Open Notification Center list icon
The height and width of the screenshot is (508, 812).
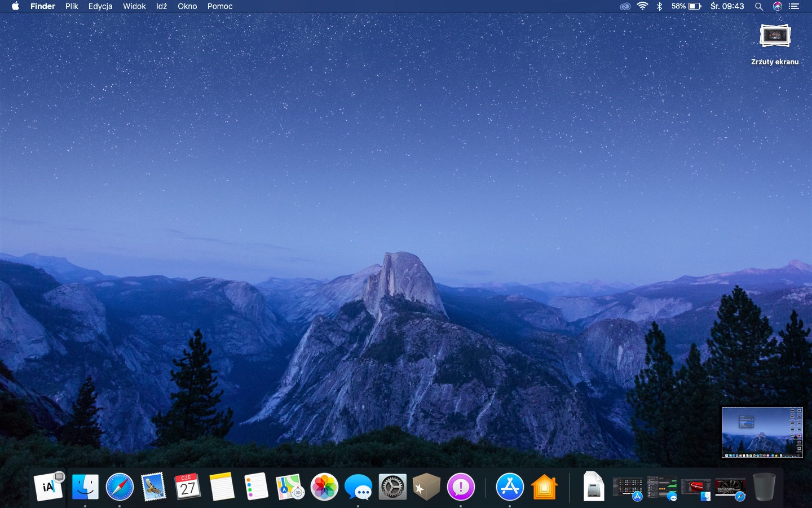pyautogui.click(x=794, y=6)
